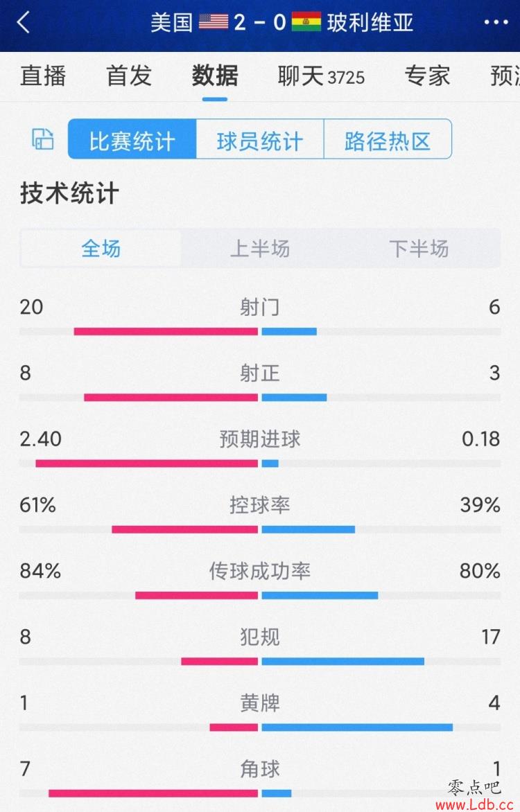The height and width of the screenshot is (812, 520).
Task: Show 下半场 second-half stats
Action: point(419,248)
